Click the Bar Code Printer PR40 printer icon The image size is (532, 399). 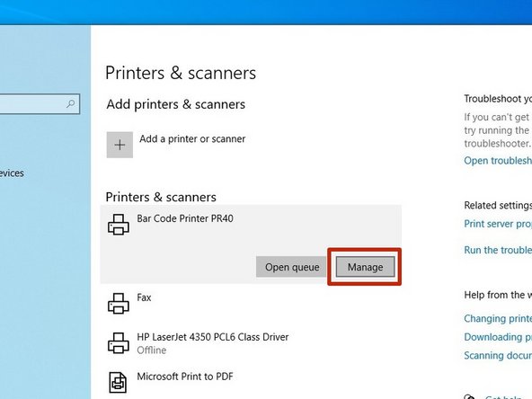tap(119, 225)
